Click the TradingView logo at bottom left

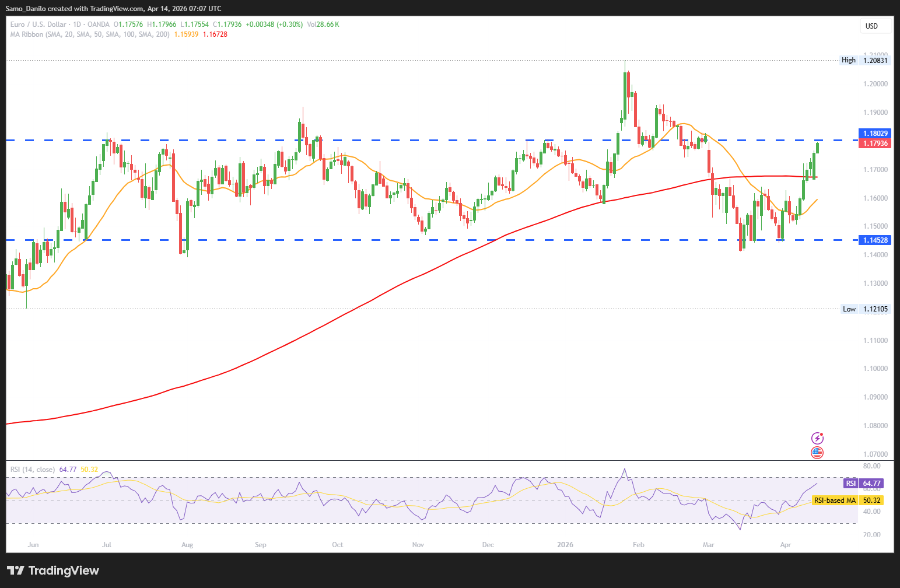coord(53,570)
